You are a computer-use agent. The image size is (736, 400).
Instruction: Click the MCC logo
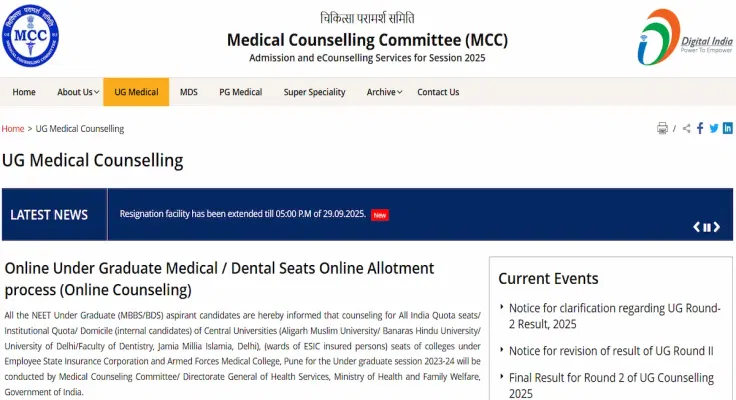[x=30, y=37]
